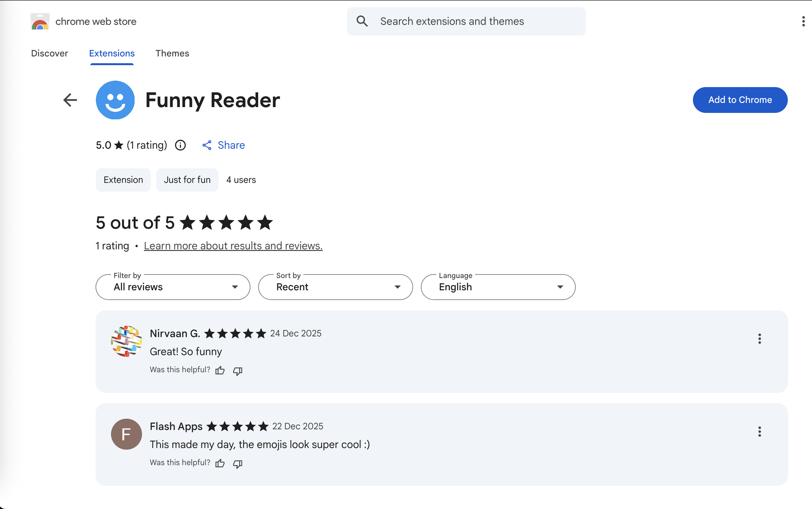Select the Discover tab
Screen dimensions: 812x509
click(49, 53)
